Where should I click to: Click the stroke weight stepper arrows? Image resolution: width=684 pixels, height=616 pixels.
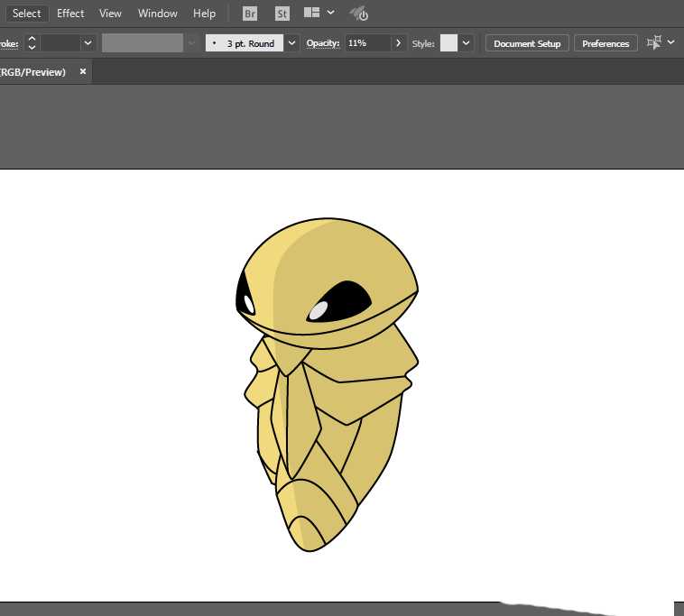coord(32,42)
